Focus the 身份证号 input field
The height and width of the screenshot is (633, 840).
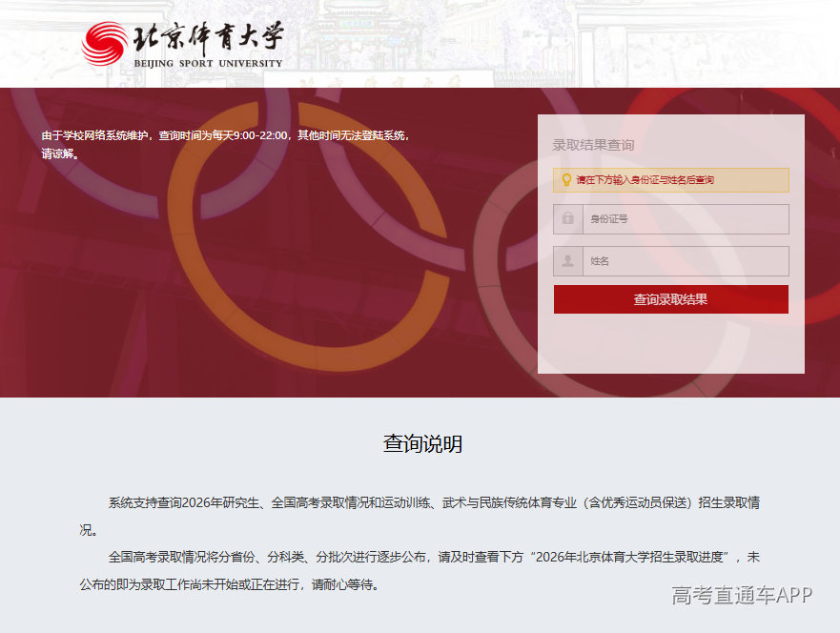686,218
